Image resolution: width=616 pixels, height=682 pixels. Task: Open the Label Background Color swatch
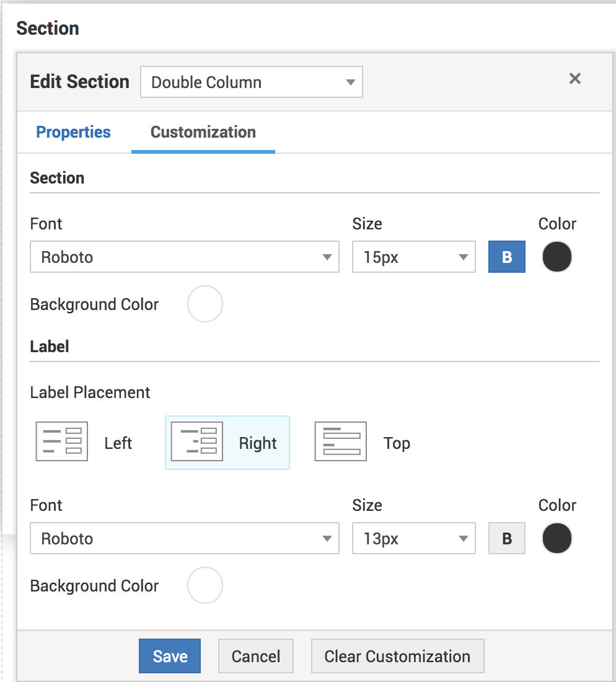(x=205, y=585)
